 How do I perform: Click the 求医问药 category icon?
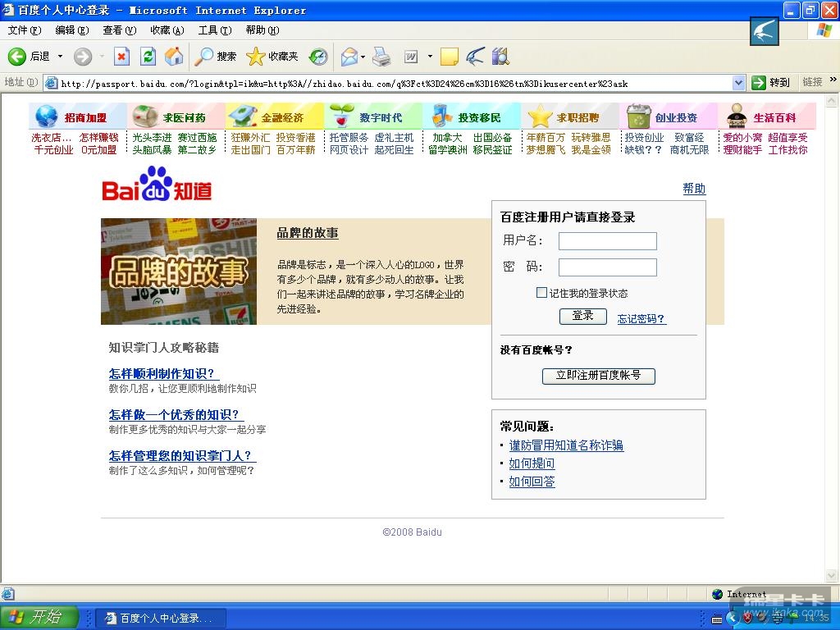tap(144, 116)
